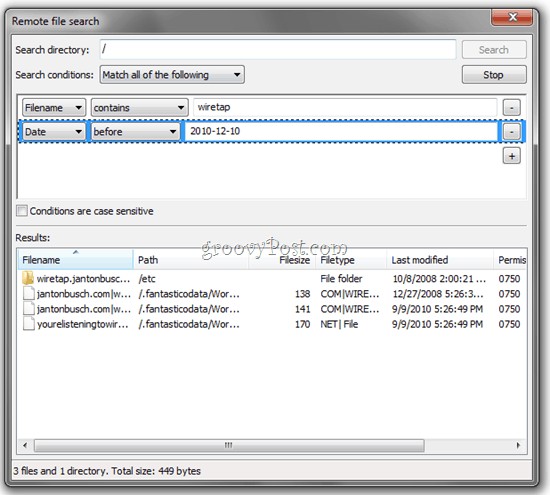550x495 pixels.
Task: Click the file icon of the 138-byte result
Action: pos(28,293)
